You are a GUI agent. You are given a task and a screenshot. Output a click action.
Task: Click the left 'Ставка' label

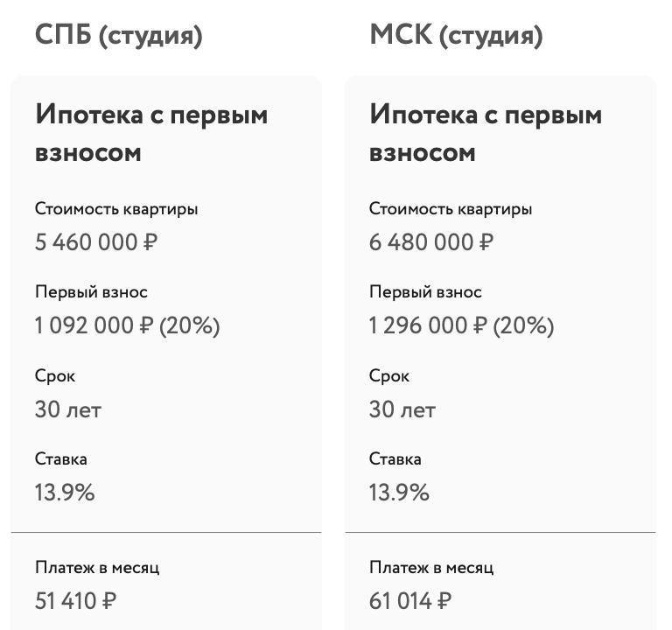click(x=61, y=459)
